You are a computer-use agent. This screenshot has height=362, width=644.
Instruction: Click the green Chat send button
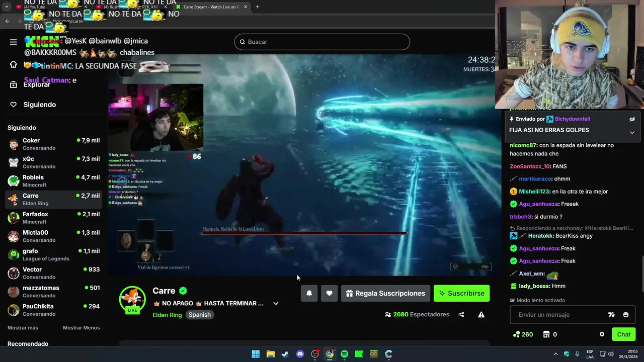click(x=624, y=334)
